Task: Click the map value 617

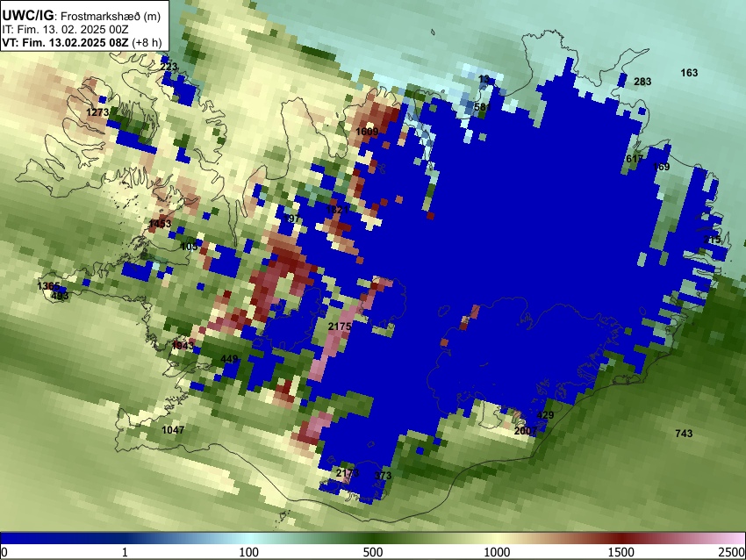Action: [635, 159]
